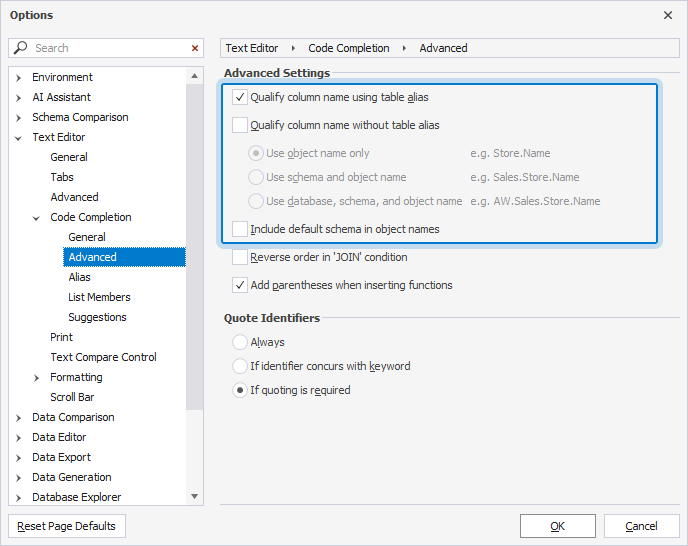This screenshot has height=546, width=688.
Task: Select Code Completion Advanced item
Action: pyautogui.click(x=124, y=257)
